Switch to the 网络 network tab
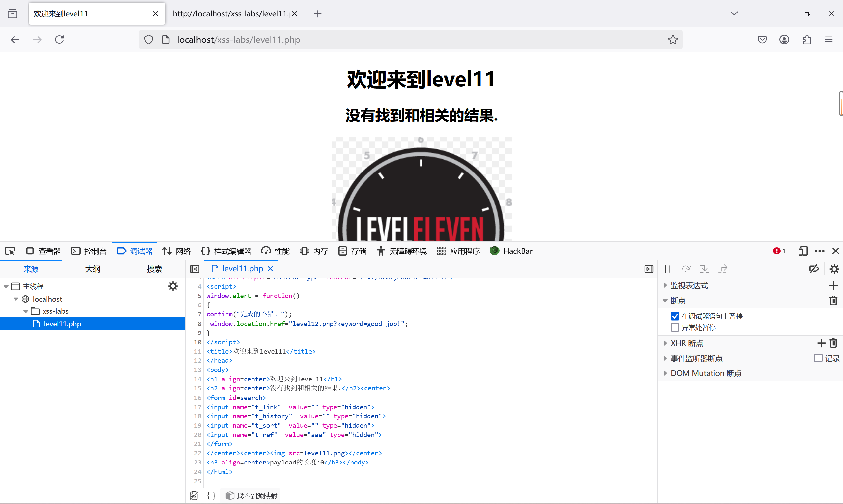The image size is (843, 504). click(177, 251)
